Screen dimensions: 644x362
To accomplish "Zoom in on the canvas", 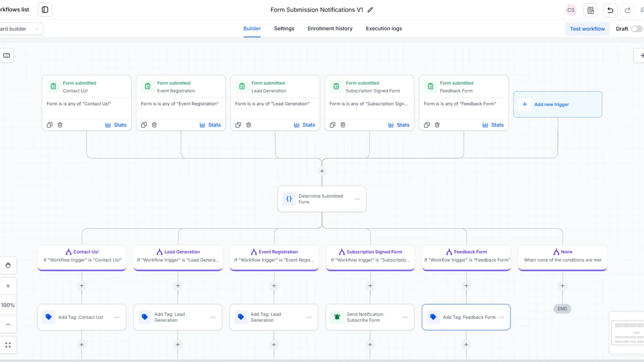I will pos(8,286).
